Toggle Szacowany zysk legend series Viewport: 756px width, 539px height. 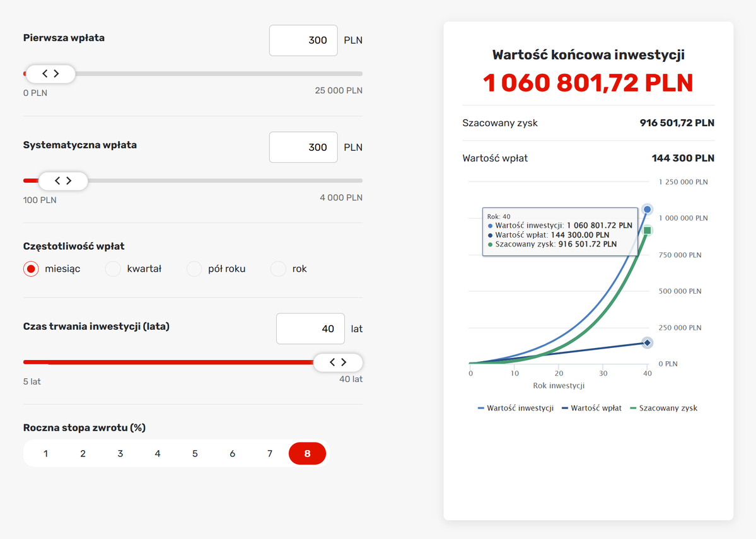[x=664, y=409]
